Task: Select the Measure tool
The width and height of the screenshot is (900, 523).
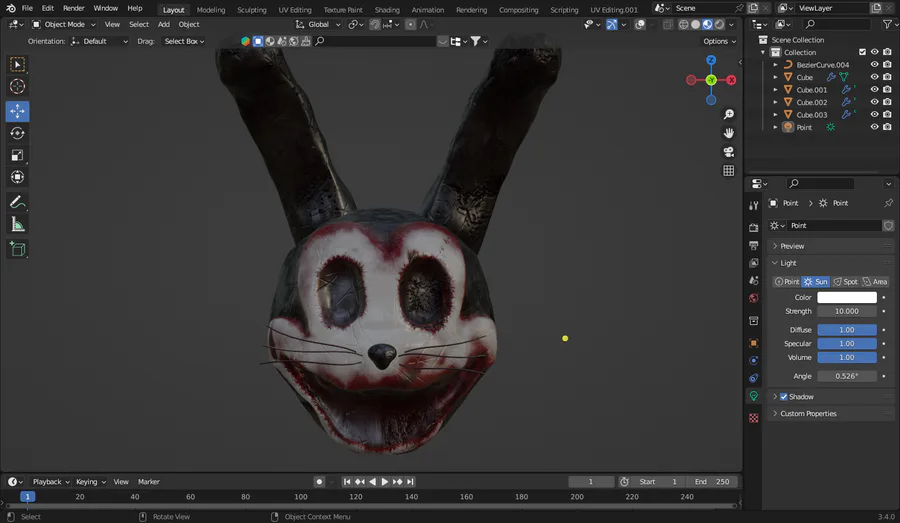Action: (17, 224)
